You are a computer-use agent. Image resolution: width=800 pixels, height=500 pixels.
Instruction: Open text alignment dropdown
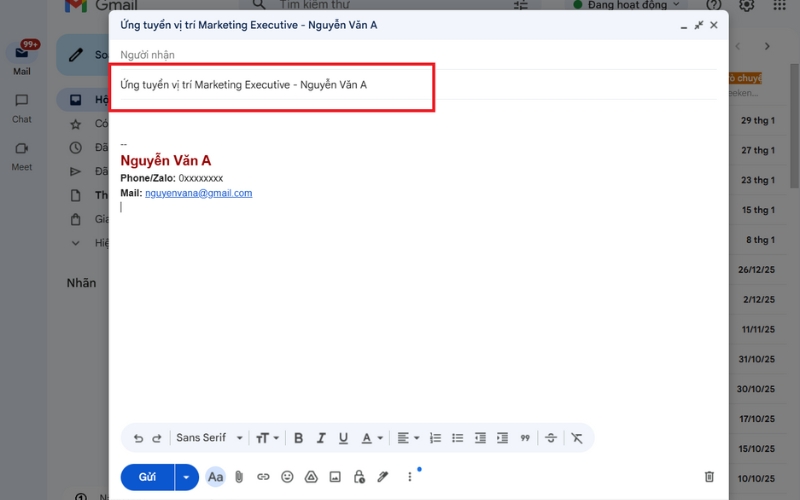(408, 438)
